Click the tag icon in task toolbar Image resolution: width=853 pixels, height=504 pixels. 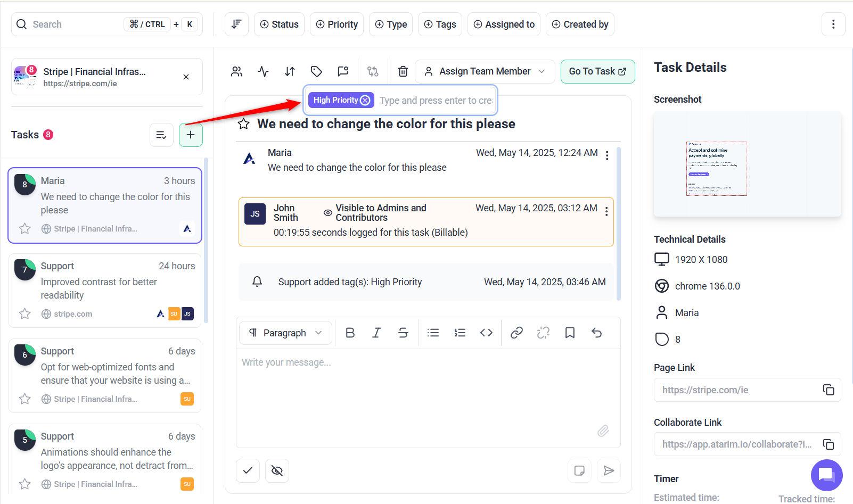[x=316, y=71]
